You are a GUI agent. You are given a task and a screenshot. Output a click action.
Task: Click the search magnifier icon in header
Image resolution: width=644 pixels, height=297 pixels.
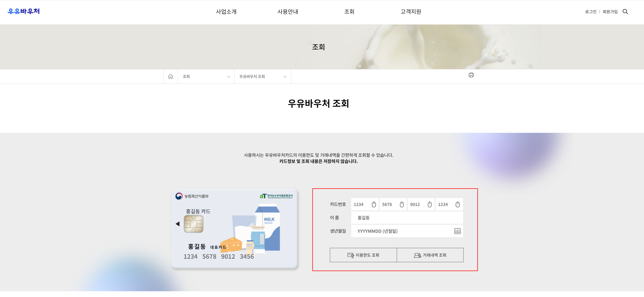tap(625, 11)
